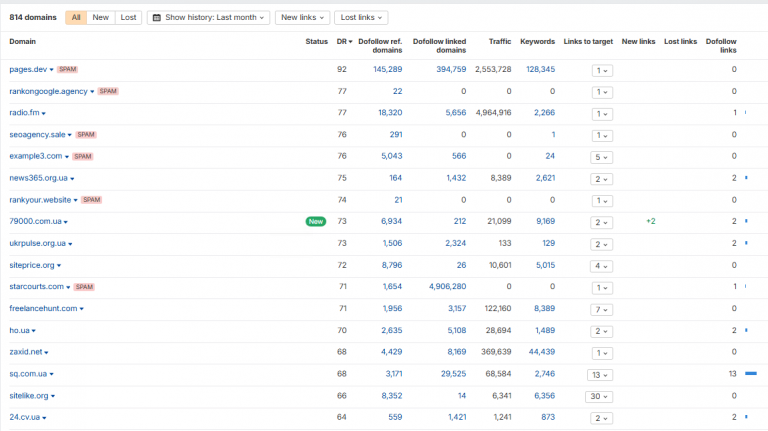Open links to target dropdown for siteprice.org
This screenshot has width=768, height=431.
point(601,266)
